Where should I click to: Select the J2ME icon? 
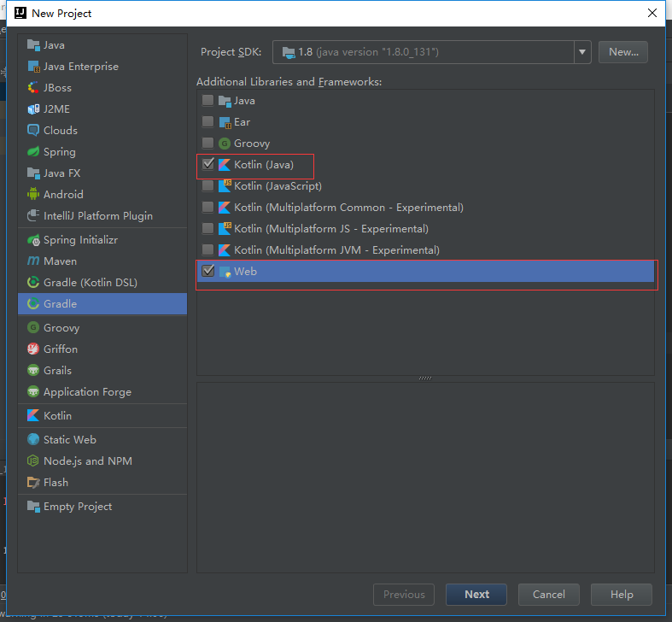pyautogui.click(x=33, y=109)
